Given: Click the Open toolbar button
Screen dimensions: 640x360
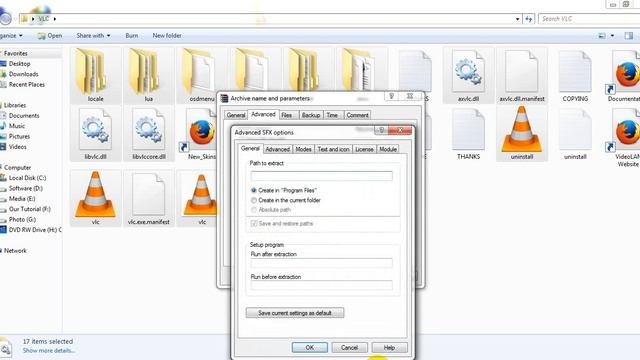Looking at the screenshot, I should [50, 36].
